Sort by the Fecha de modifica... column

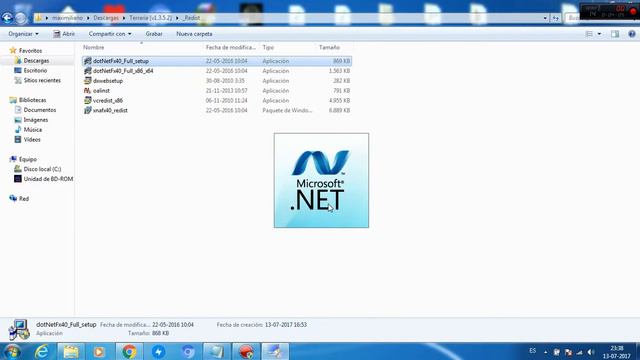pyautogui.click(x=231, y=47)
